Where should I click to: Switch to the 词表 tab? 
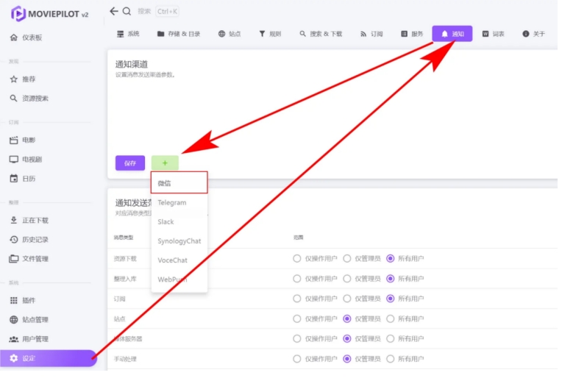point(493,34)
